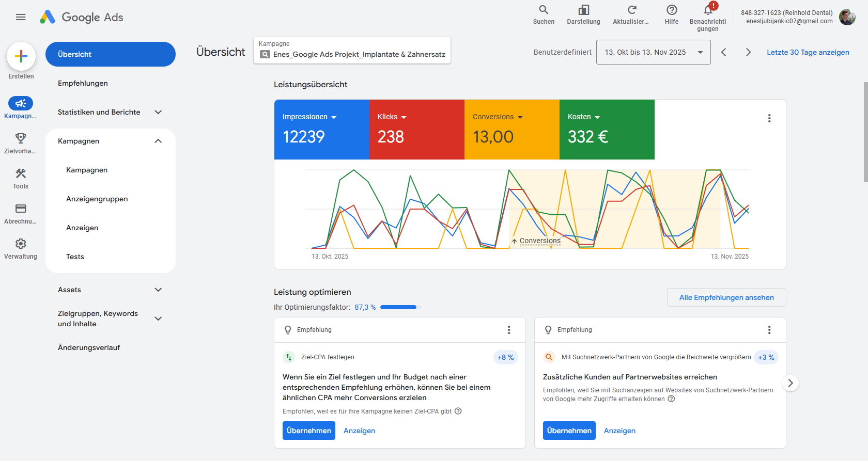Expand Statistiken und Berichte section

tap(158, 112)
